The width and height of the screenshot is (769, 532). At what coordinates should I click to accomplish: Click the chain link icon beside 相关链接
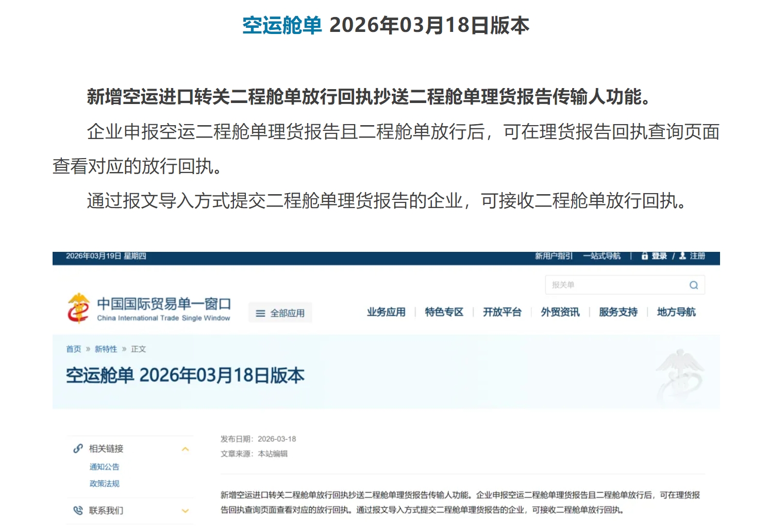[x=77, y=448]
